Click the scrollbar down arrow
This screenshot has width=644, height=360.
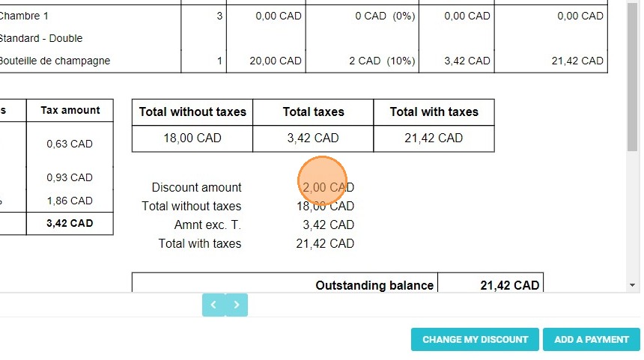(x=633, y=285)
